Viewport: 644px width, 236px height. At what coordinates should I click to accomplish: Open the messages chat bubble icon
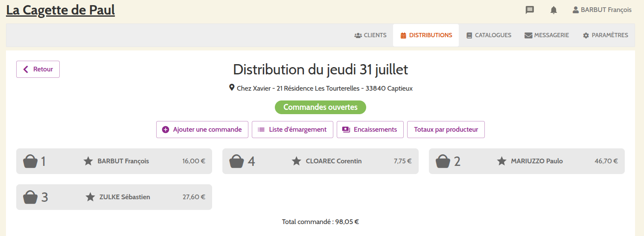530,10
